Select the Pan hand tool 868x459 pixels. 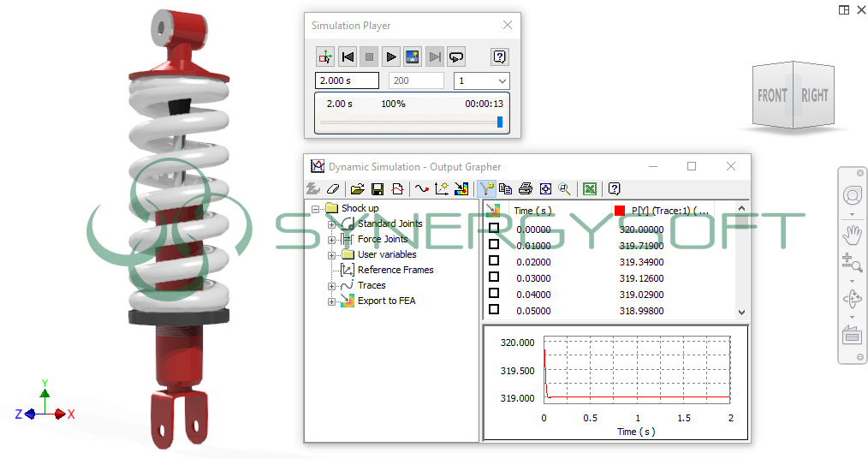(853, 235)
